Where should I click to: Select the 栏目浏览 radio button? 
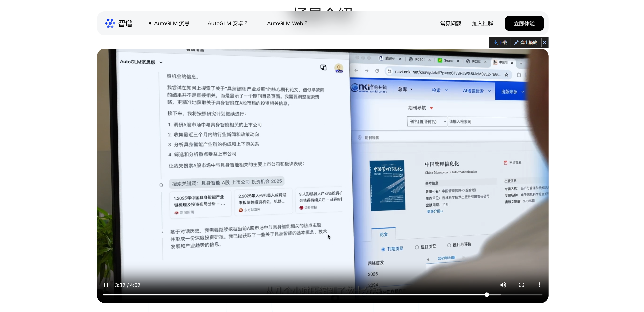[417, 247]
